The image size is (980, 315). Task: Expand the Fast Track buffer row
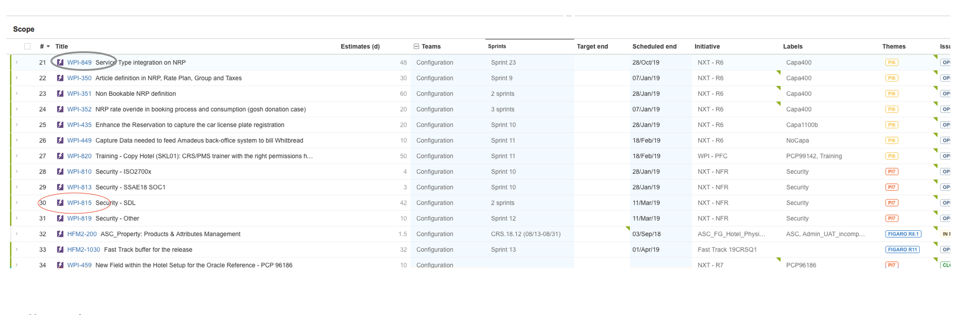tap(17, 250)
